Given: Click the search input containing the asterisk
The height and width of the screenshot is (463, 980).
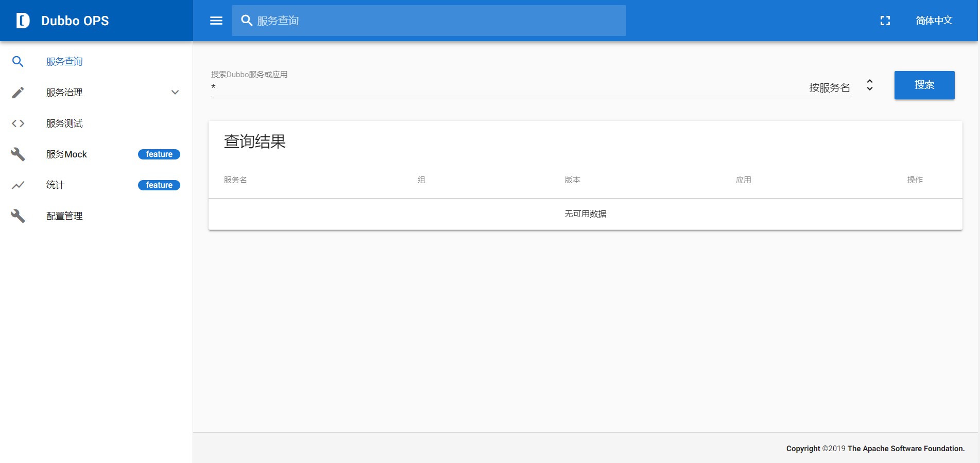Looking at the screenshot, I should click(x=463, y=87).
